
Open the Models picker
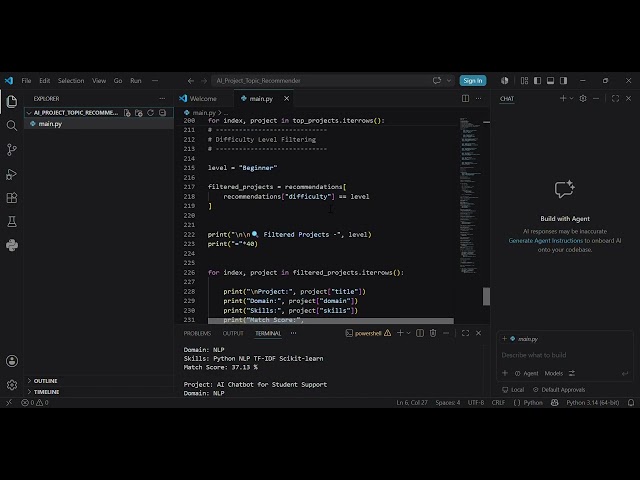(x=553, y=373)
